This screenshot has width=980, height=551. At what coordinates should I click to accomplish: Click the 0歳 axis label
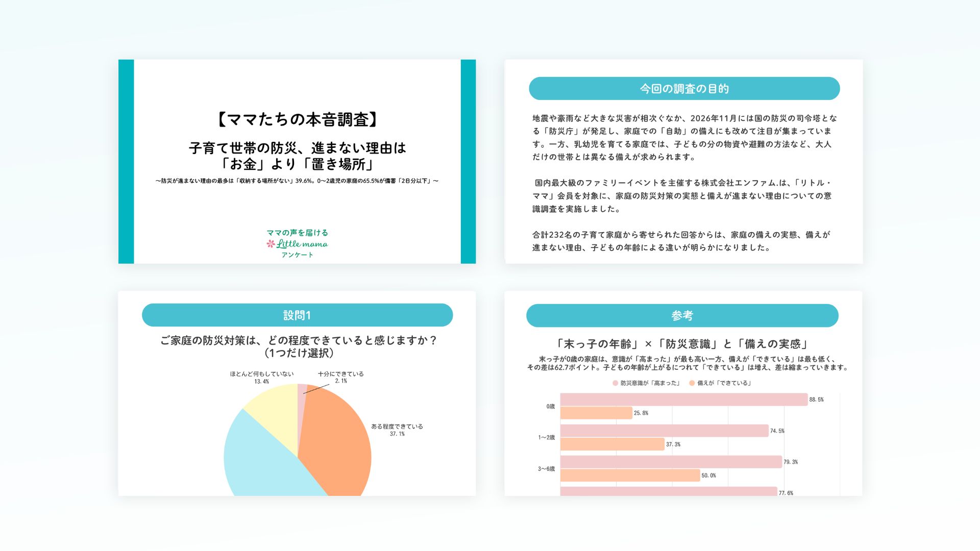(550, 407)
